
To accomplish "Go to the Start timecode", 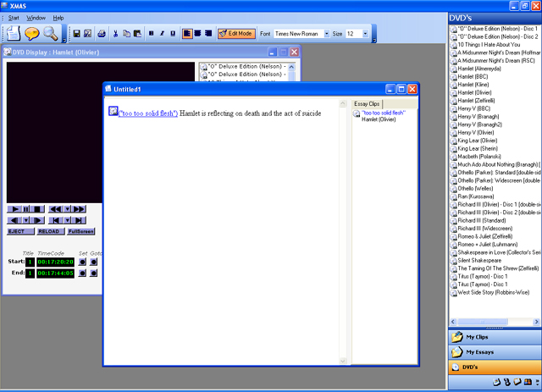I will [94, 262].
